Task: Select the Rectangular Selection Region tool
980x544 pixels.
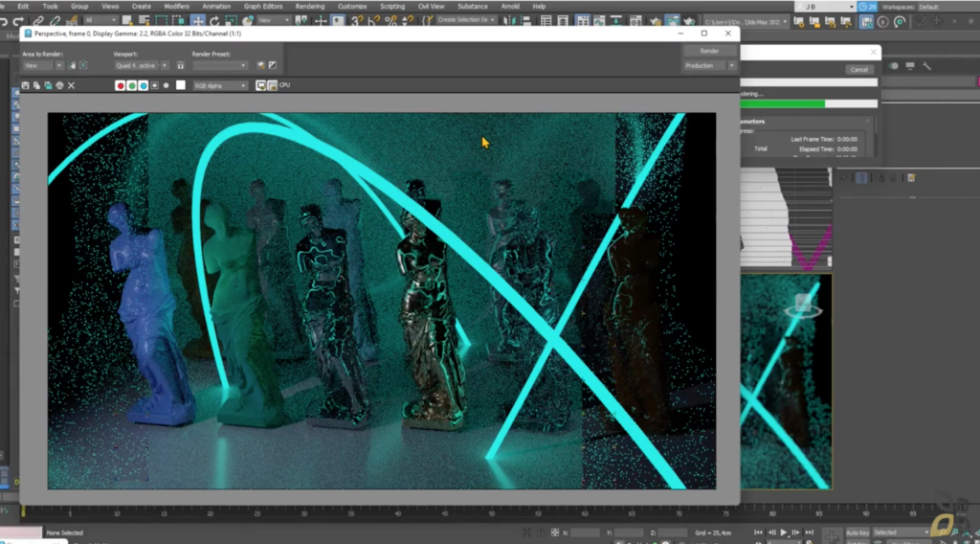Action: click(x=161, y=21)
